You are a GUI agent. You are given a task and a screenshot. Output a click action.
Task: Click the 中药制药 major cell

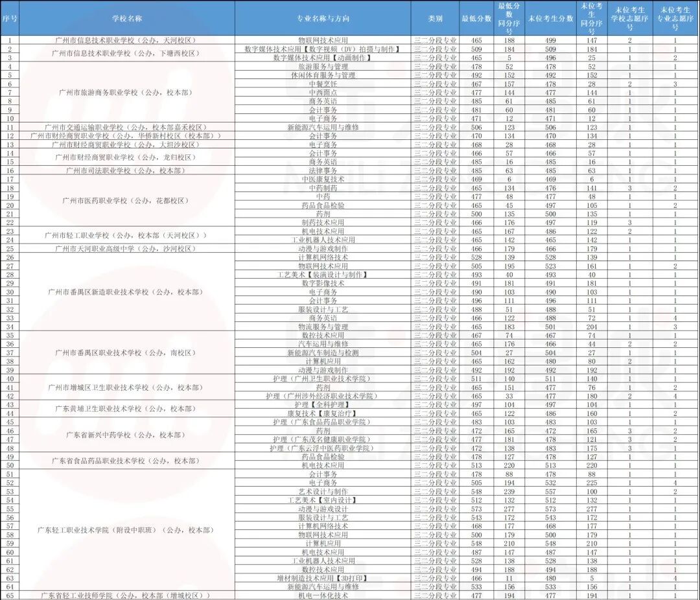(323, 188)
